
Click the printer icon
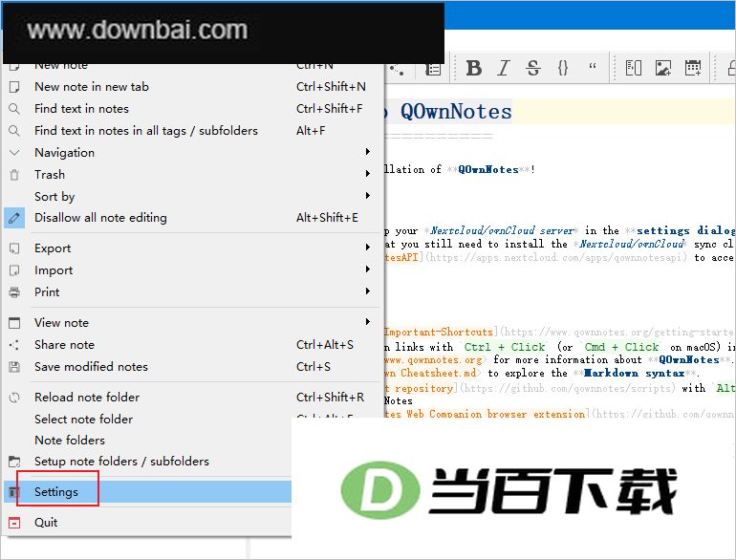14,292
